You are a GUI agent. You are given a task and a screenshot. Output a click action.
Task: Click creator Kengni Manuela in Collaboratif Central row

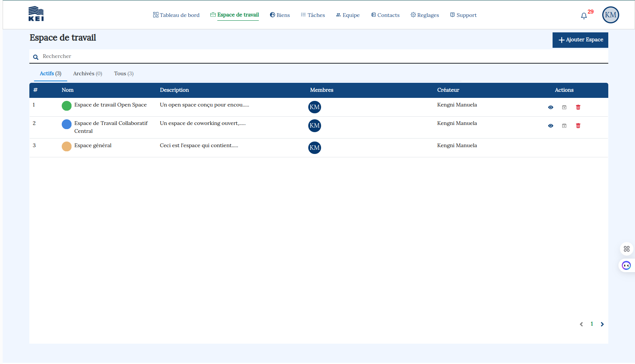tap(457, 123)
